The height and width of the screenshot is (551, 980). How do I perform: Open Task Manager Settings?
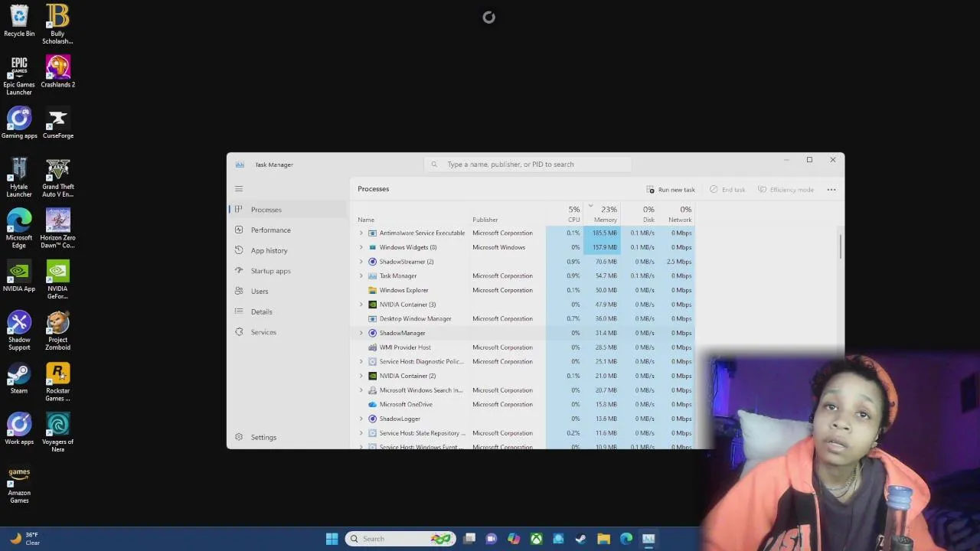[288, 437]
